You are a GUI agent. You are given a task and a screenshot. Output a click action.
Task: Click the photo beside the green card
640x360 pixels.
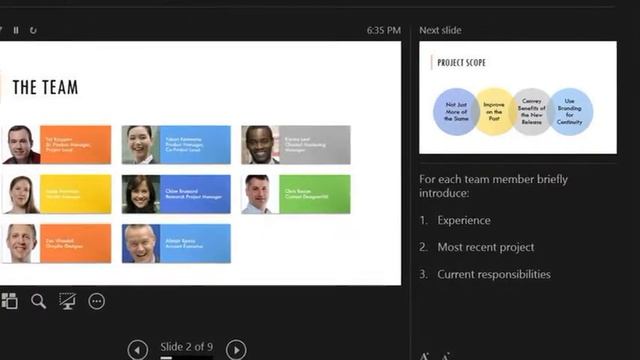260,194
